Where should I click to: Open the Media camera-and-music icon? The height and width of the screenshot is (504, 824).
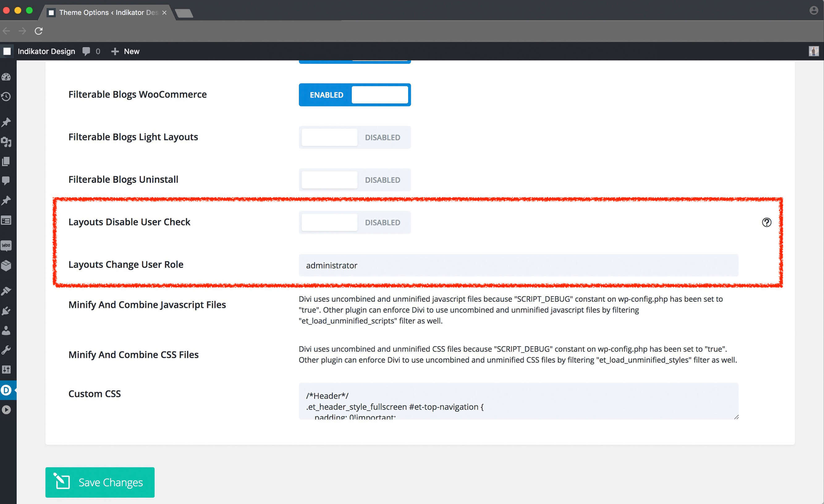pyautogui.click(x=6, y=142)
